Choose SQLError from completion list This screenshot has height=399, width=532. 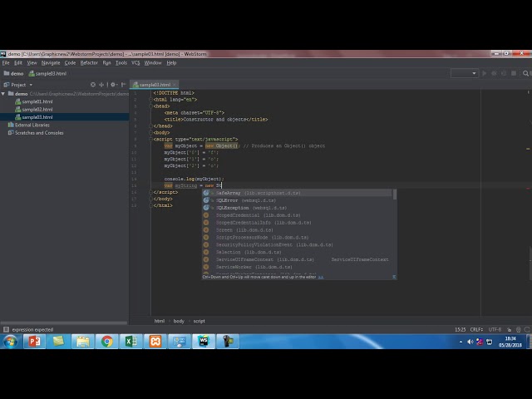298,200
